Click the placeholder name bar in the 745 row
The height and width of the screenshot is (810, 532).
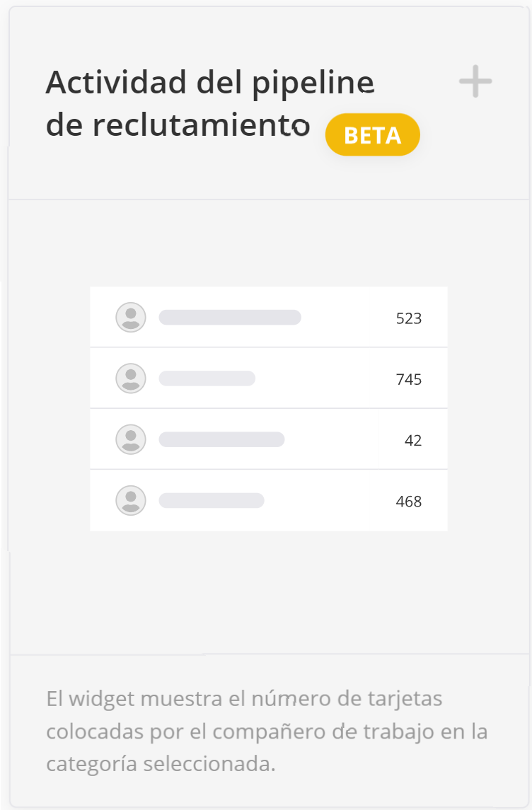207,378
